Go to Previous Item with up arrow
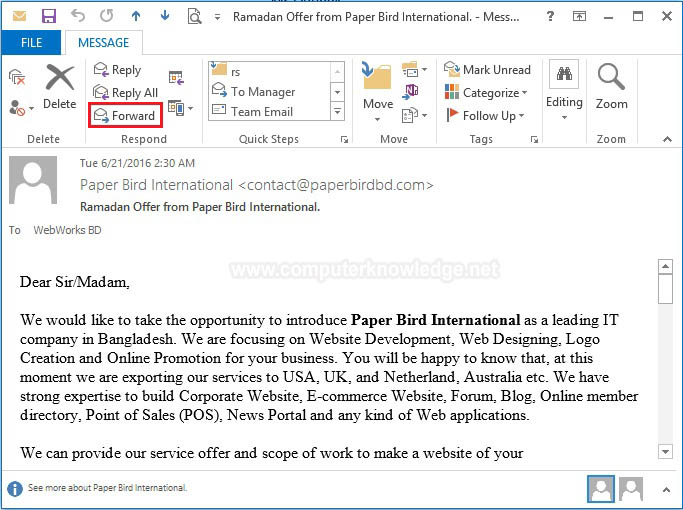 click(136, 16)
